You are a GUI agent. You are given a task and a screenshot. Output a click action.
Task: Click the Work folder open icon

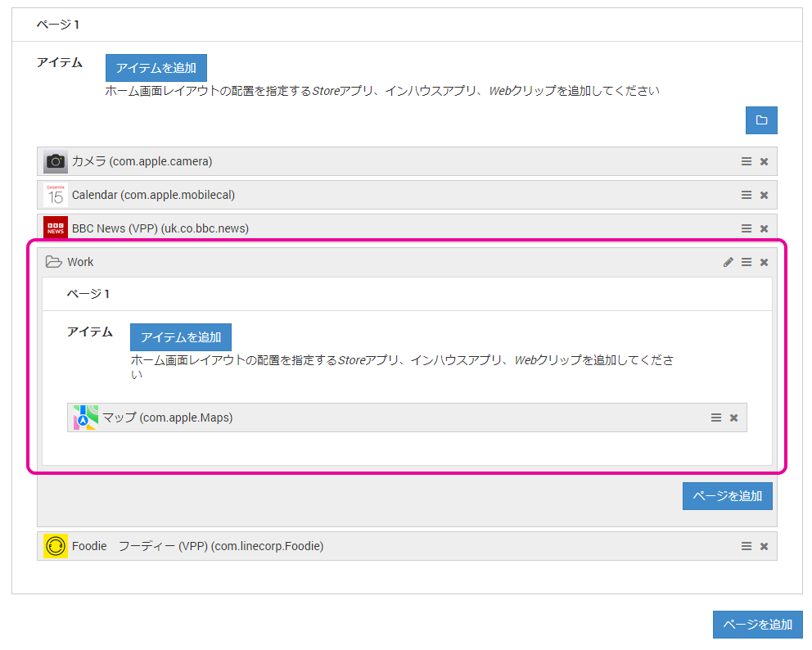tap(54, 263)
